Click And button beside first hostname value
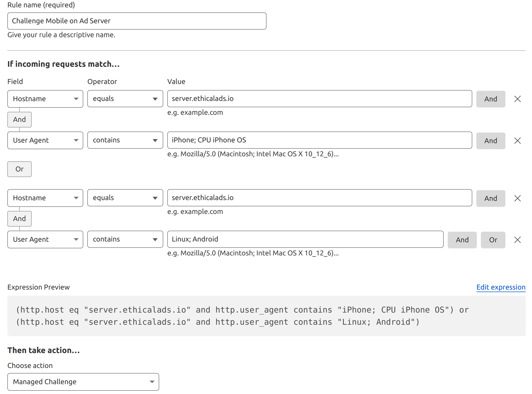 490,99
